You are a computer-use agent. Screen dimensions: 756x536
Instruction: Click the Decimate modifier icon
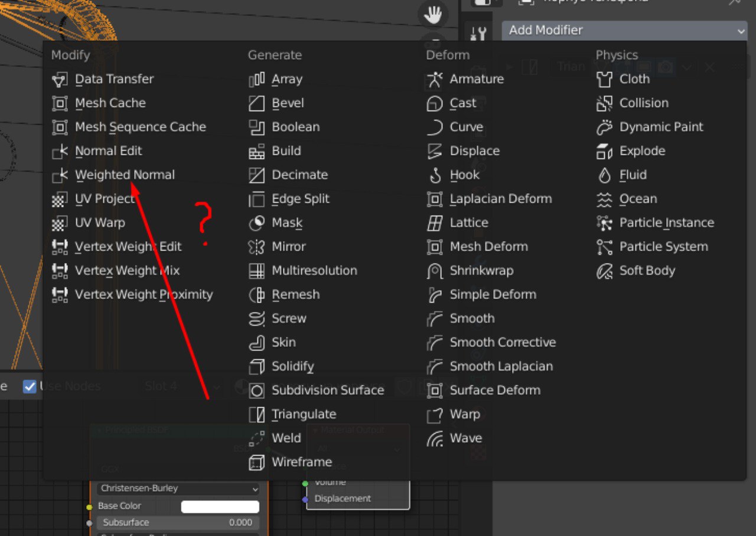(257, 175)
